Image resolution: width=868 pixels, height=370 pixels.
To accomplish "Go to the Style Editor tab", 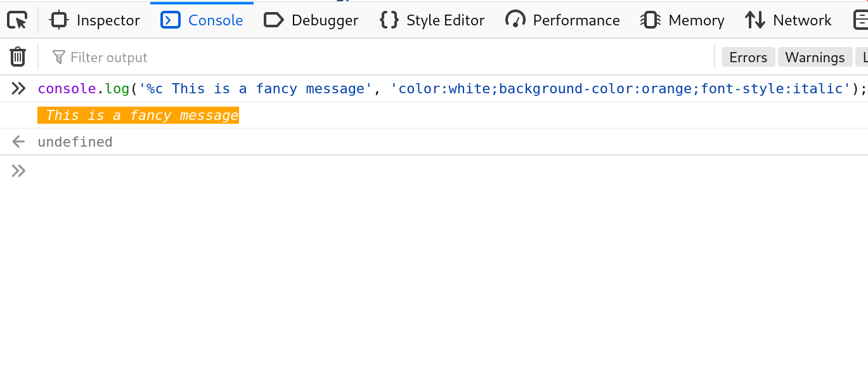I will pos(432,20).
